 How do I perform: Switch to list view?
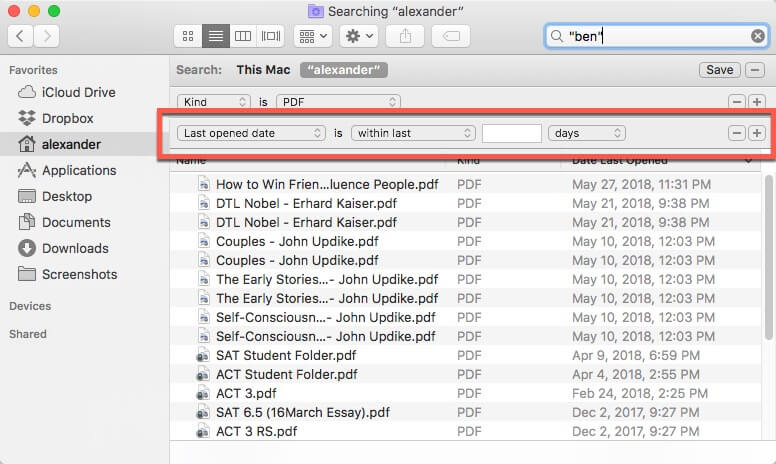tap(216, 36)
